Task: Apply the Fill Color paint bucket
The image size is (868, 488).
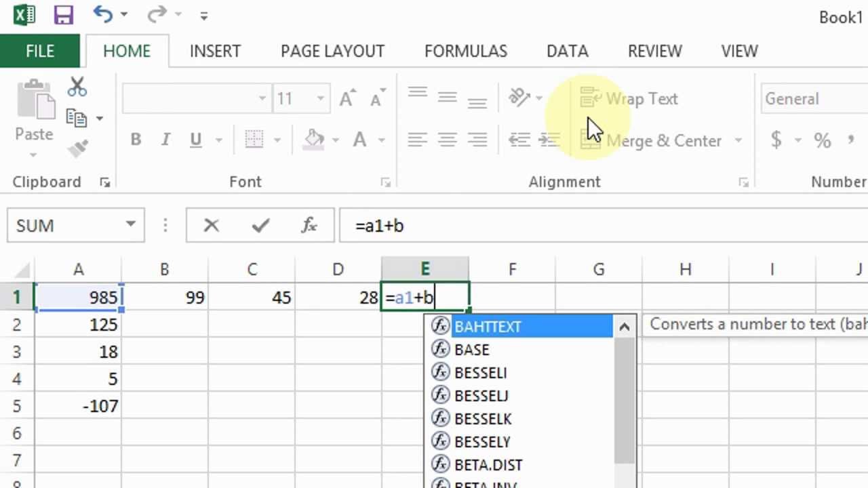Action: 314,140
